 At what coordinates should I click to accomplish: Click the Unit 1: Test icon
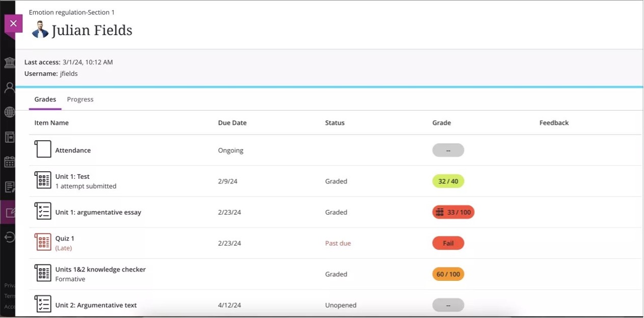click(x=43, y=180)
